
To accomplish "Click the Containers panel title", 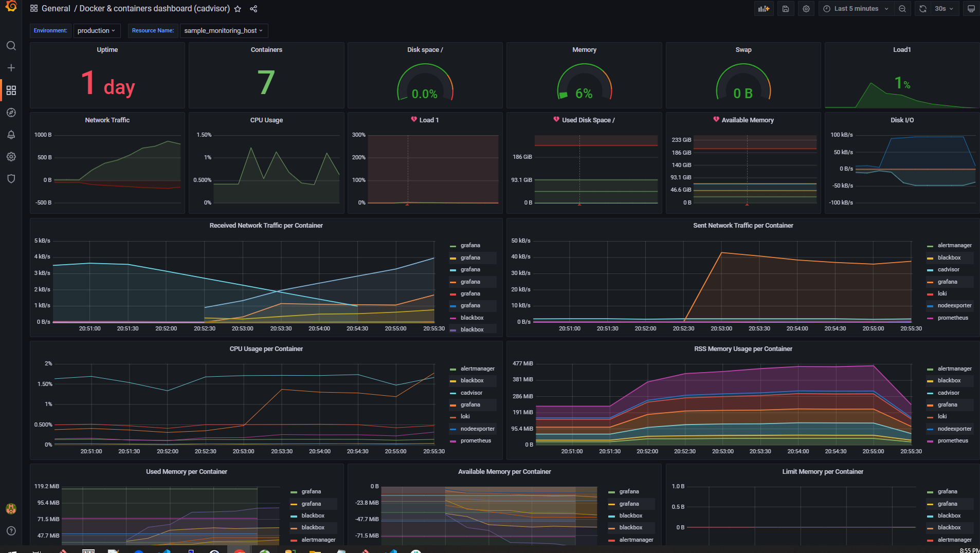I will pyautogui.click(x=266, y=50).
